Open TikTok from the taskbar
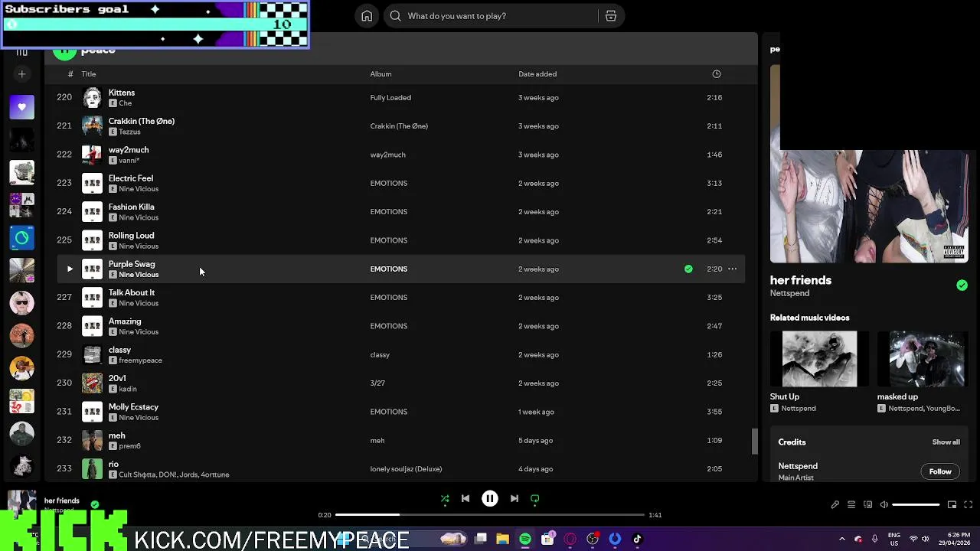The height and width of the screenshot is (551, 980). tap(637, 540)
